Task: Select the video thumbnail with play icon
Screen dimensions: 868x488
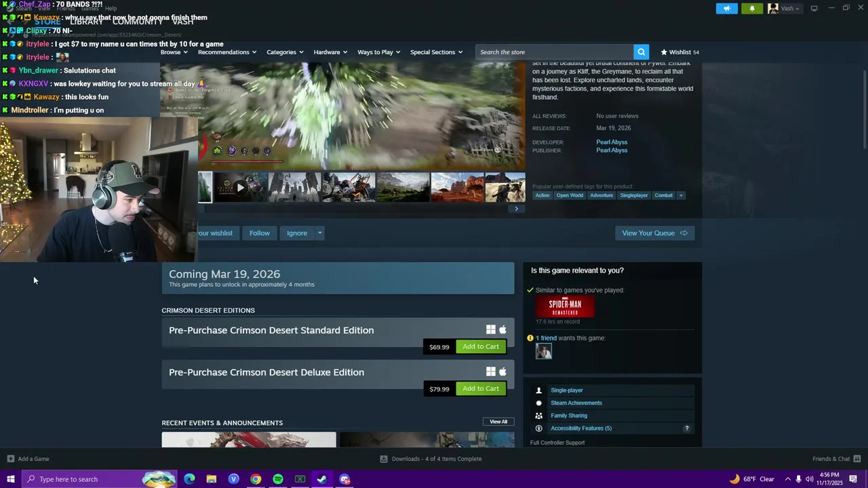Action: click(x=240, y=188)
